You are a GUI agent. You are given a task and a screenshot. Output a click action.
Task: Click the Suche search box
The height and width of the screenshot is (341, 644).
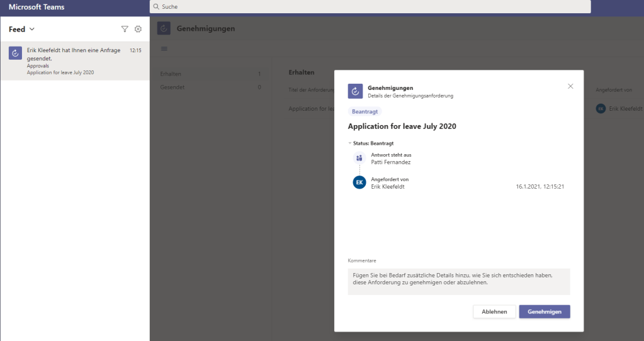[x=370, y=6]
